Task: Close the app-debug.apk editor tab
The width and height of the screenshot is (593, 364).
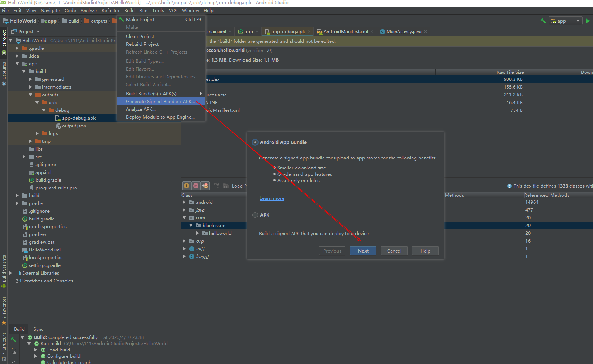Action: 309,32
